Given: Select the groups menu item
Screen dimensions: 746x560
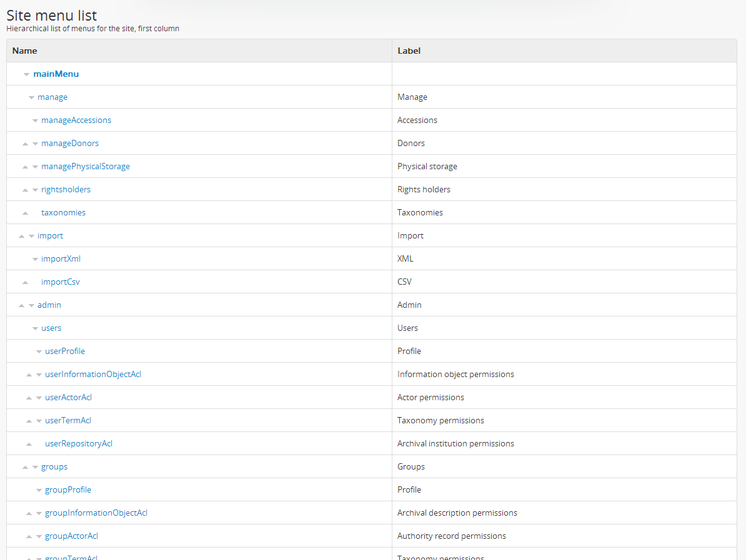Looking at the screenshot, I should (54, 466).
